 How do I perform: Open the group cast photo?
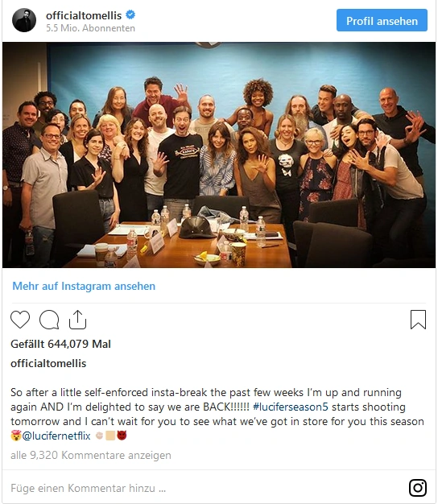click(x=219, y=155)
